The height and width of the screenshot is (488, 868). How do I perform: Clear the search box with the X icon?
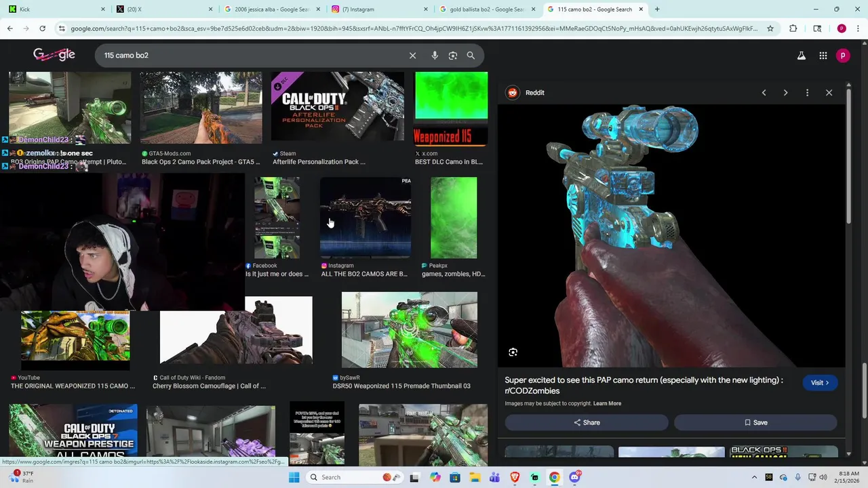(x=412, y=56)
